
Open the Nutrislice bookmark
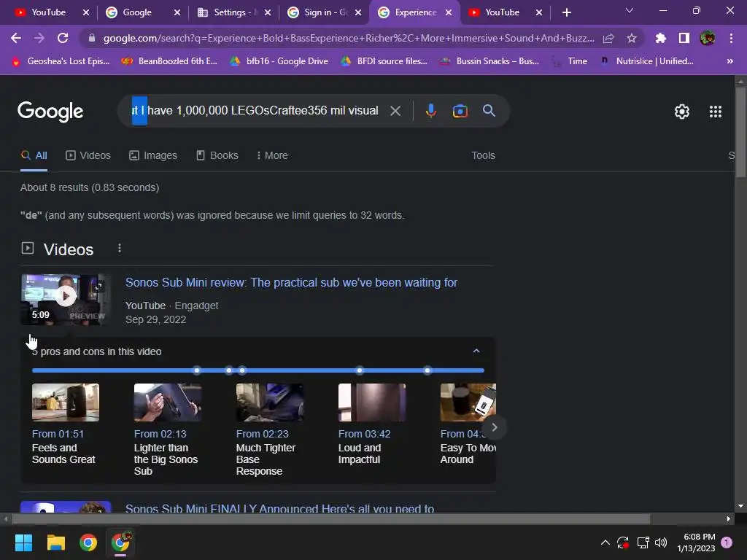tap(647, 61)
